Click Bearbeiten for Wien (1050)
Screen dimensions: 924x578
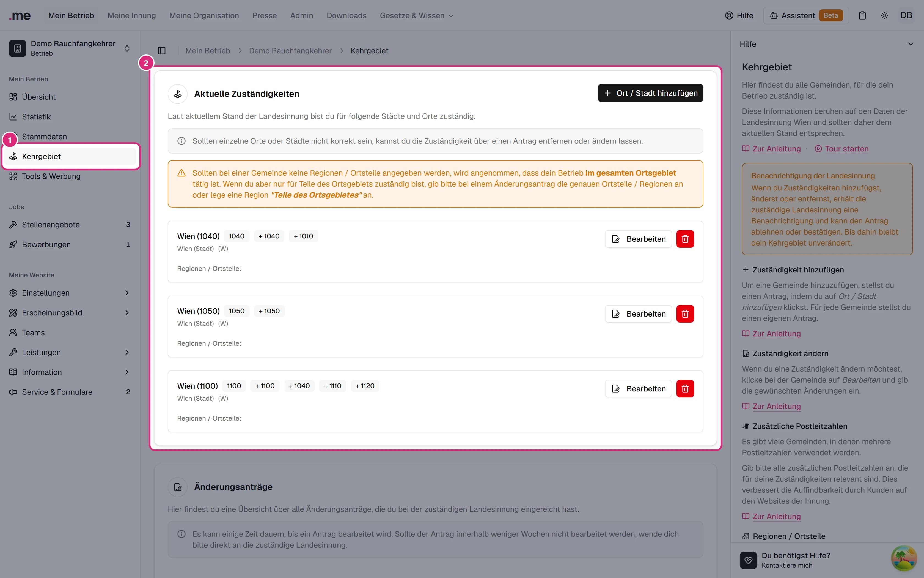tap(638, 314)
